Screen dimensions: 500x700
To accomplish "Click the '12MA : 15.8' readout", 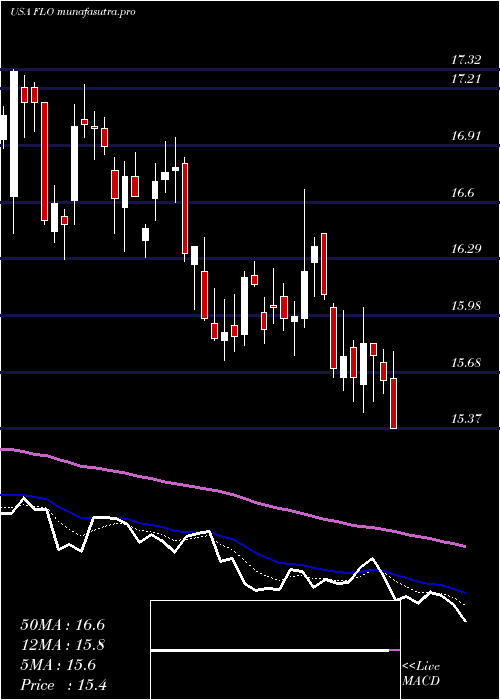I will pyautogui.click(x=63, y=645).
